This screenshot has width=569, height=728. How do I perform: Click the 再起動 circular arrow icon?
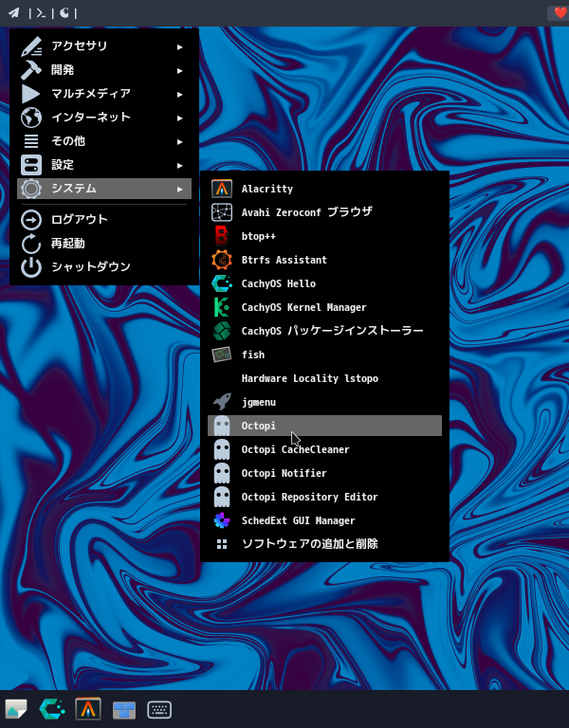pos(31,244)
